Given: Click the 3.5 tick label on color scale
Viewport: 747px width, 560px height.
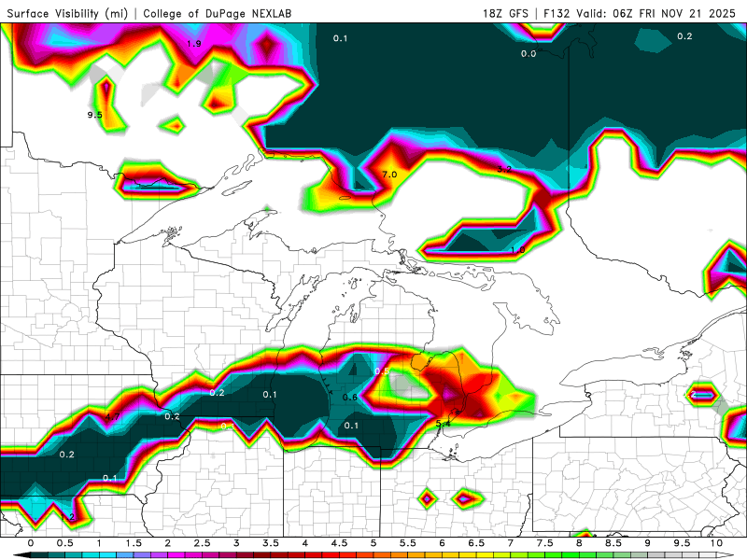Looking at the screenshot, I should click(271, 543).
